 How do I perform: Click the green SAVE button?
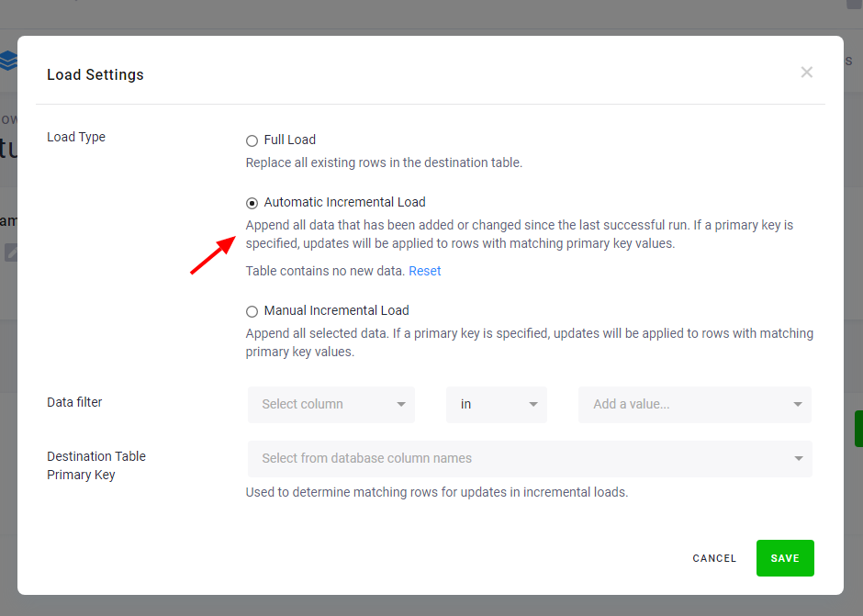coord(785,558)
